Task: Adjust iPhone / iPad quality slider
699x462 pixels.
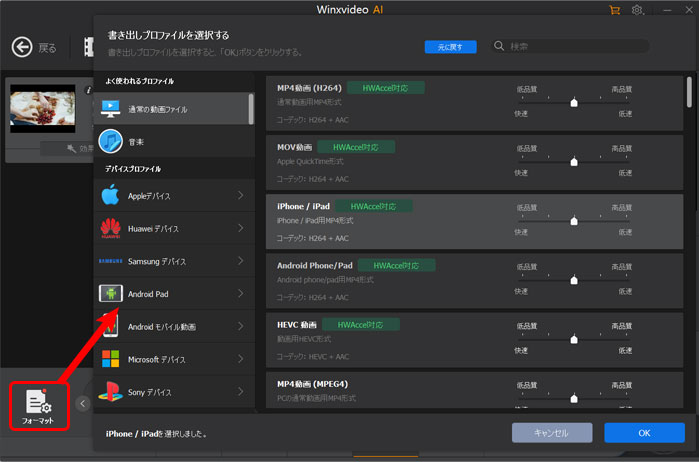Action: click(574, 221)
